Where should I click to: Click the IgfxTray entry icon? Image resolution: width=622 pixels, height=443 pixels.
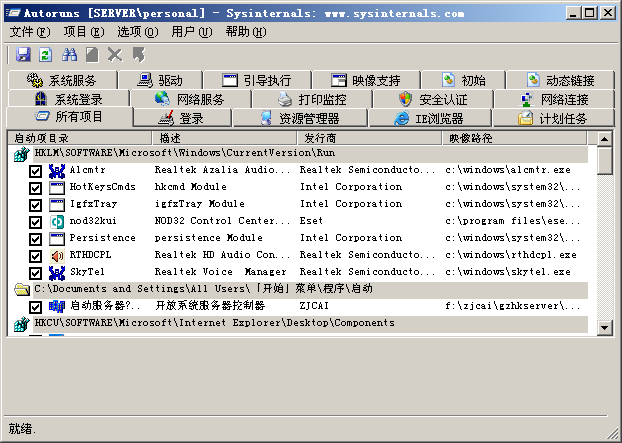(57, 205)
